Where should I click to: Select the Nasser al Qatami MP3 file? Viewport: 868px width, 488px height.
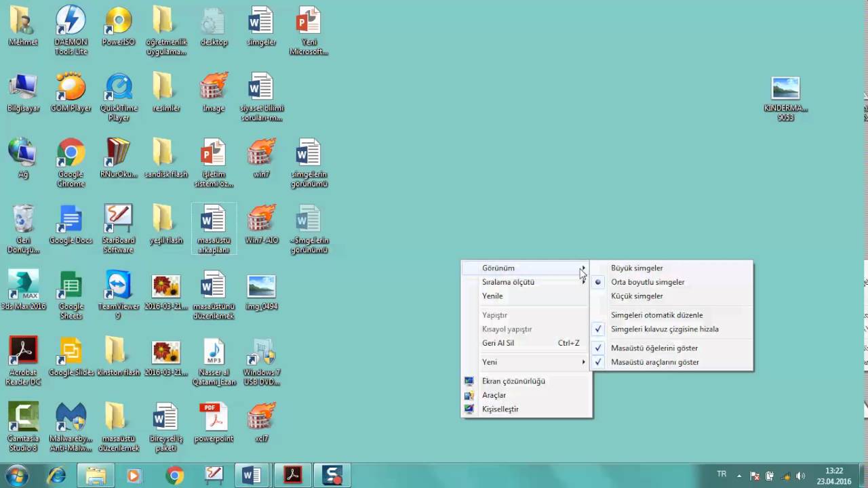coord(214,361)
